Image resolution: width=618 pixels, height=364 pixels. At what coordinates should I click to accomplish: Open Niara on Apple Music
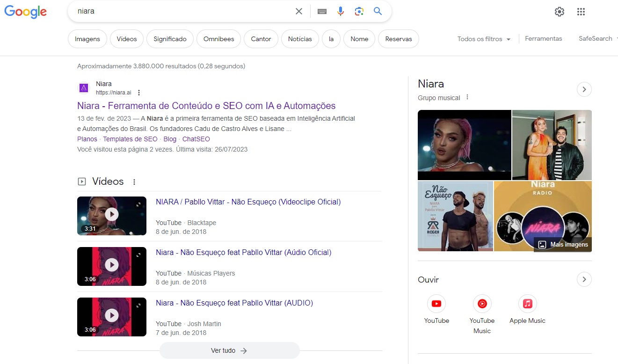pos(527,303)
